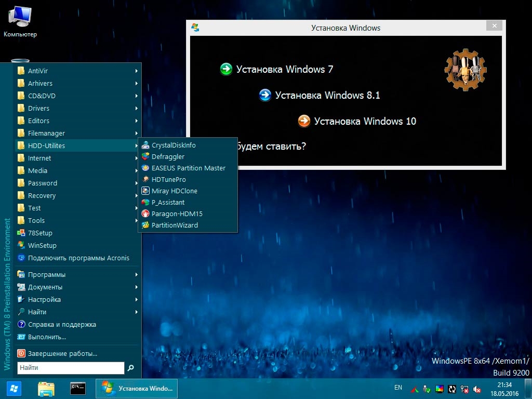Click blue arrow for Windows 8.1 install
The image size is (532, 399).
265,95
